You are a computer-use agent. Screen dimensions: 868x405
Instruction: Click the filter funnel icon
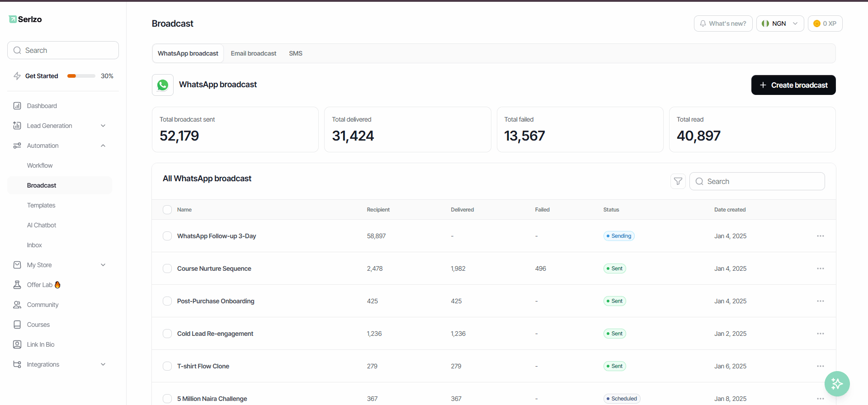[x=678, y=181]
